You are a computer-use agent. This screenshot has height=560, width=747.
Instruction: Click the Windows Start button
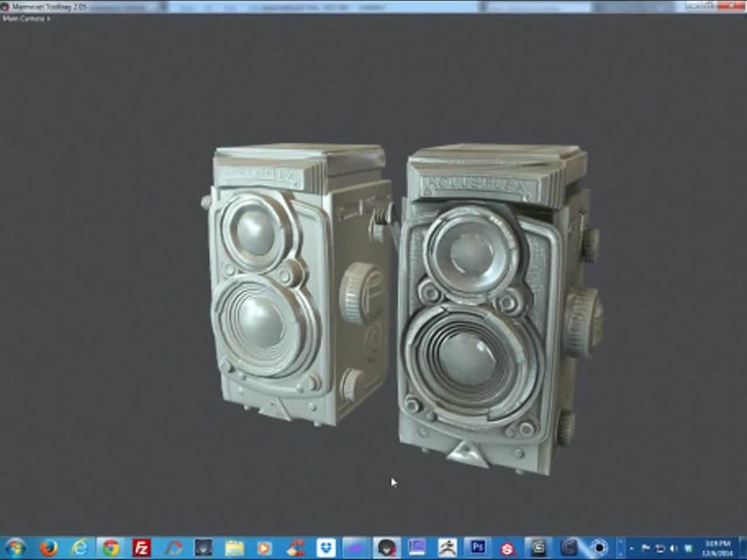click(x=16, y=548)
